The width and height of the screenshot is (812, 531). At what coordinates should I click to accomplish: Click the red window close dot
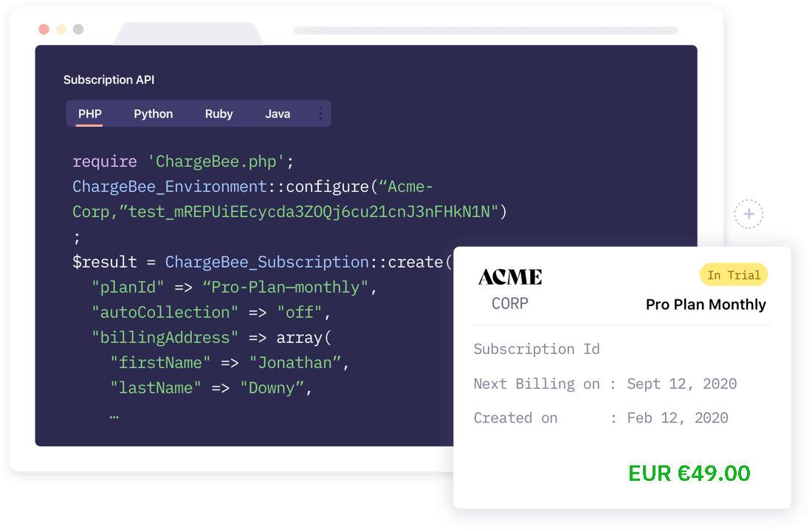pos(44,29)
